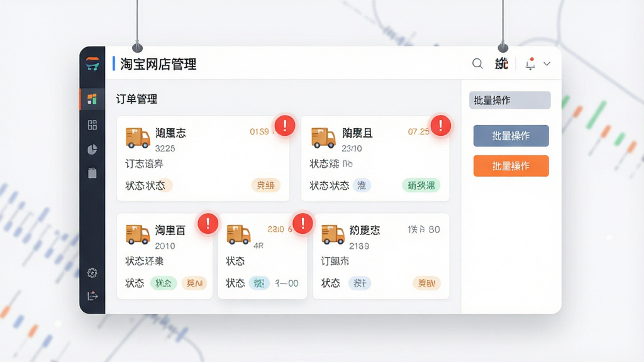This screenshot has width=644, height=362.
Task: Click the number 2010 on its card
Action: 165,246
